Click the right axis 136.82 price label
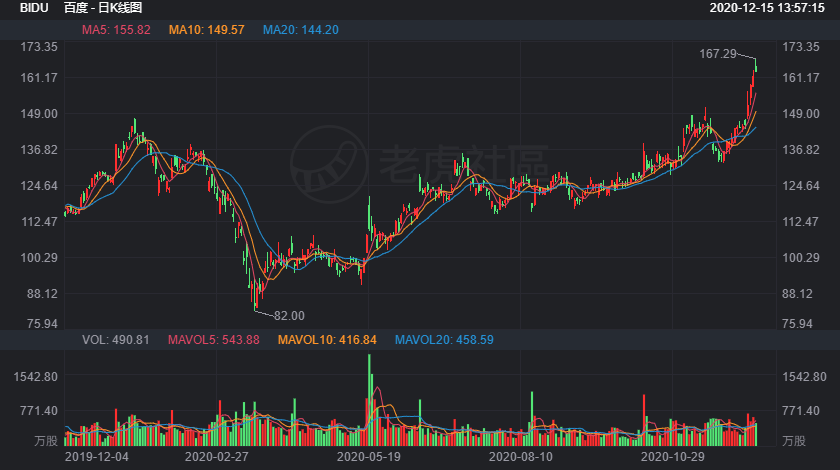 click(x=801, y=150)
